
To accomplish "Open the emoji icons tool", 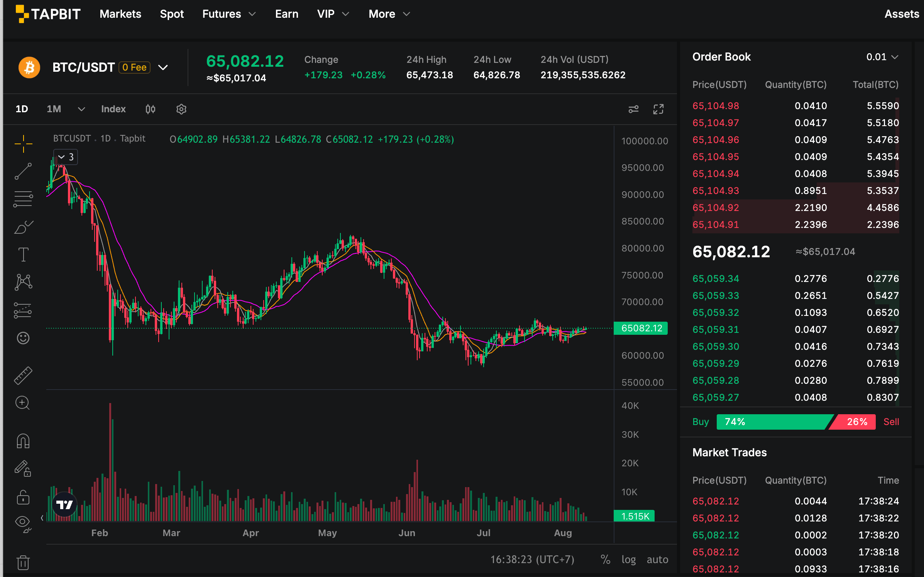I will coord(23,338).
